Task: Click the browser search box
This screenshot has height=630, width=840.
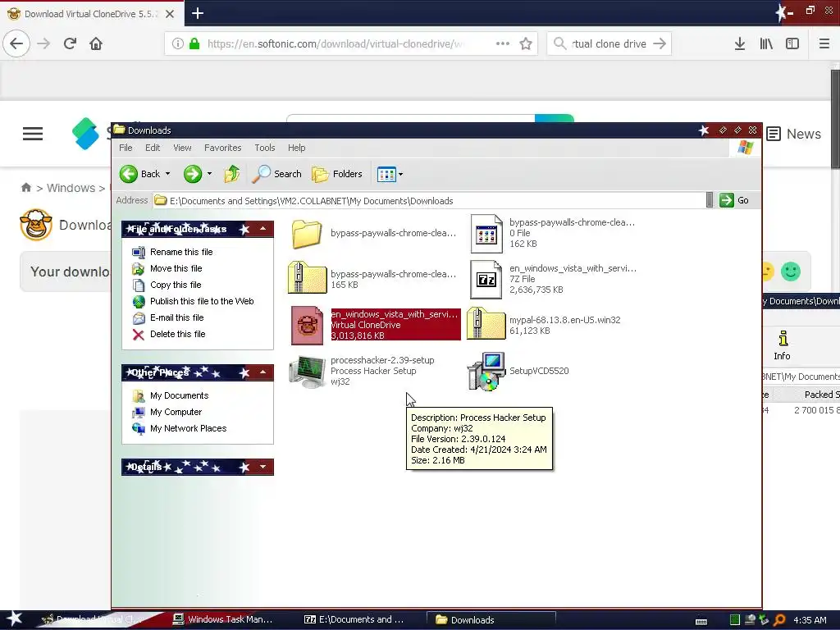Action: coord(609,44)
